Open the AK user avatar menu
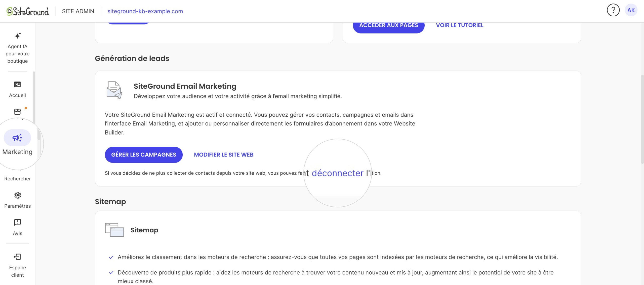 pyautogui.click(x=631, y=10)
